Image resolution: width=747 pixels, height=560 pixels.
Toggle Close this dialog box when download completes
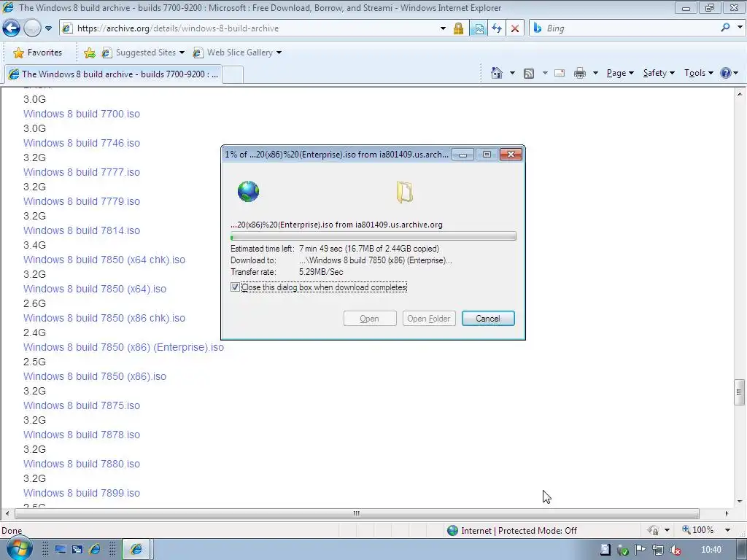235,287
